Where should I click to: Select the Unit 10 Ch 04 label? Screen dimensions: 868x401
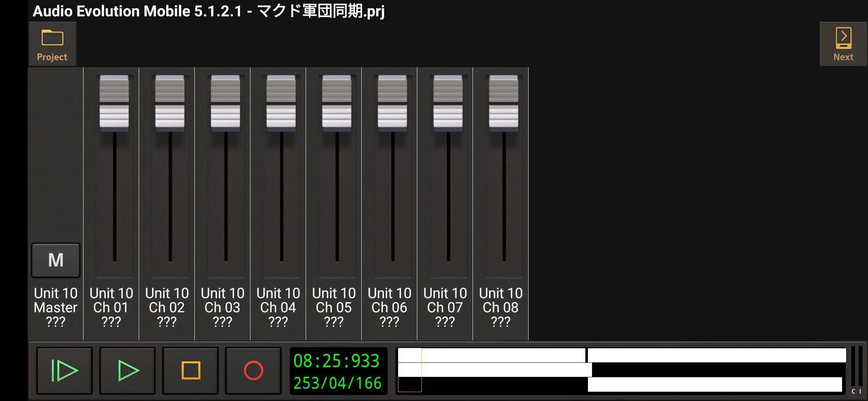pyautogui.click(x=278, y=307)
